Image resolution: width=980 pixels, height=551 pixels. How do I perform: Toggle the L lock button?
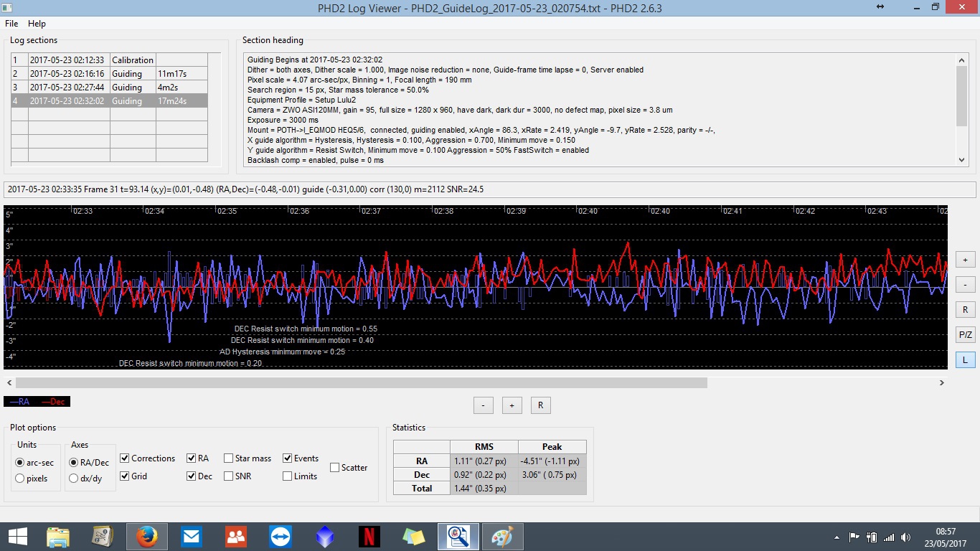coord(965,360)
